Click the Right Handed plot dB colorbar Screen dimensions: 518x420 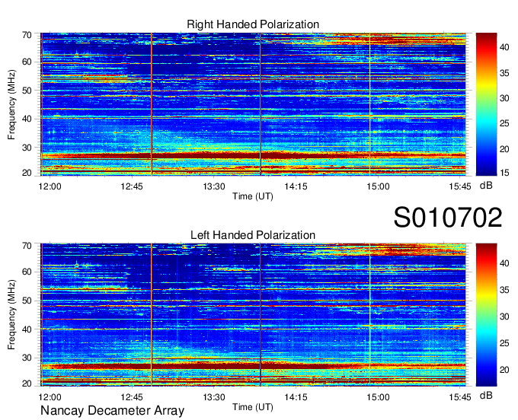tap(486, 104)
